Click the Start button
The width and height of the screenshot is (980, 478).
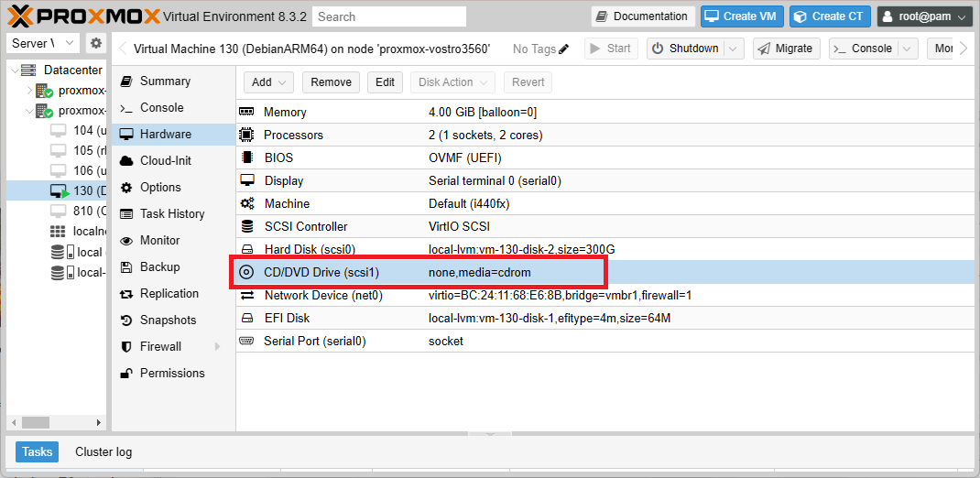point(611,49)
